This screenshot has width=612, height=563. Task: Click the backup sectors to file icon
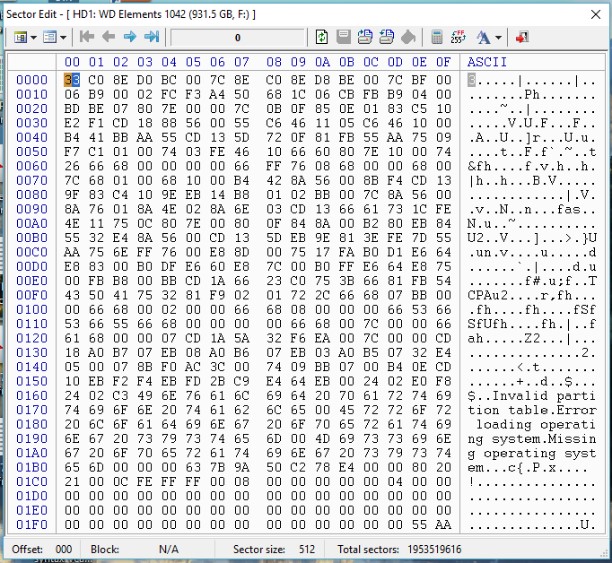tap(365, 37)
